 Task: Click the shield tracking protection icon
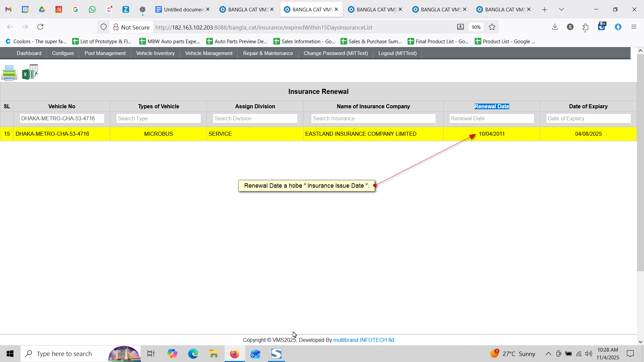tap(104, 27)
